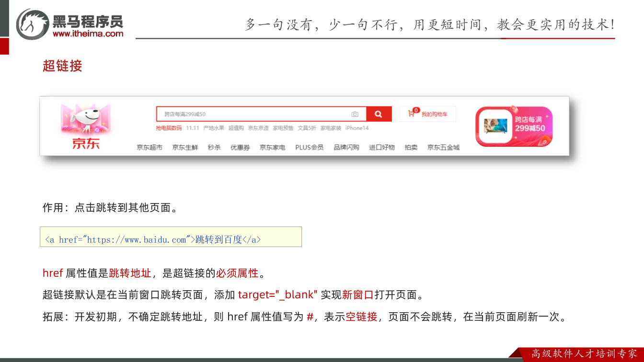644x362 pixels.
Task: Click the red 必须属性 text
Action: [237, 273]
